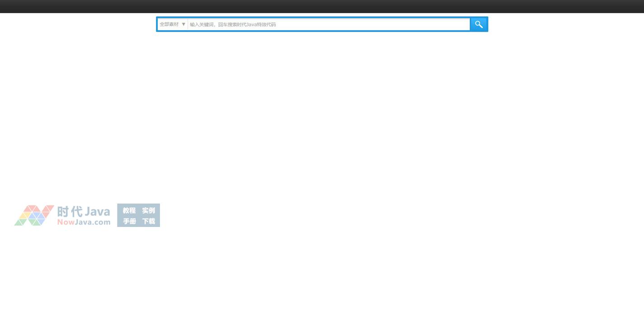Click the dark top header bar

[322, 6]
